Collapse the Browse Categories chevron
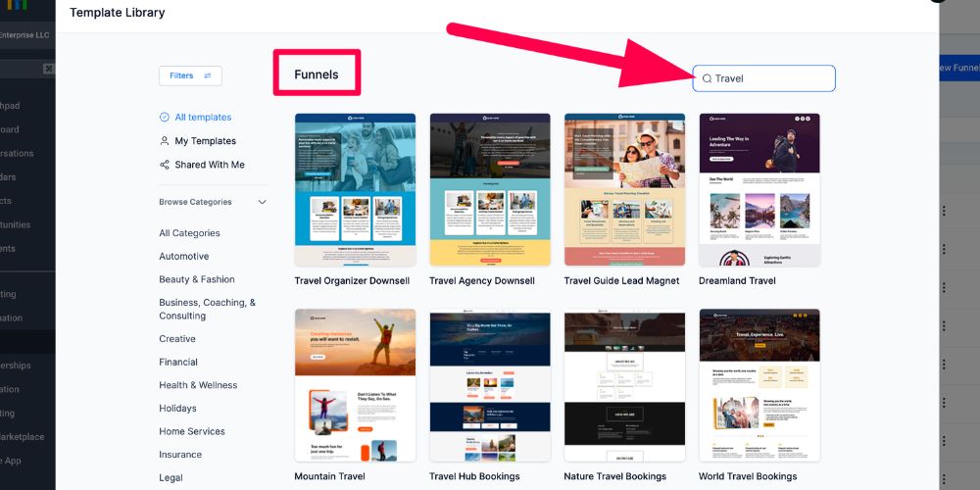This screenshot has height=490, width=980. (262, 202)
